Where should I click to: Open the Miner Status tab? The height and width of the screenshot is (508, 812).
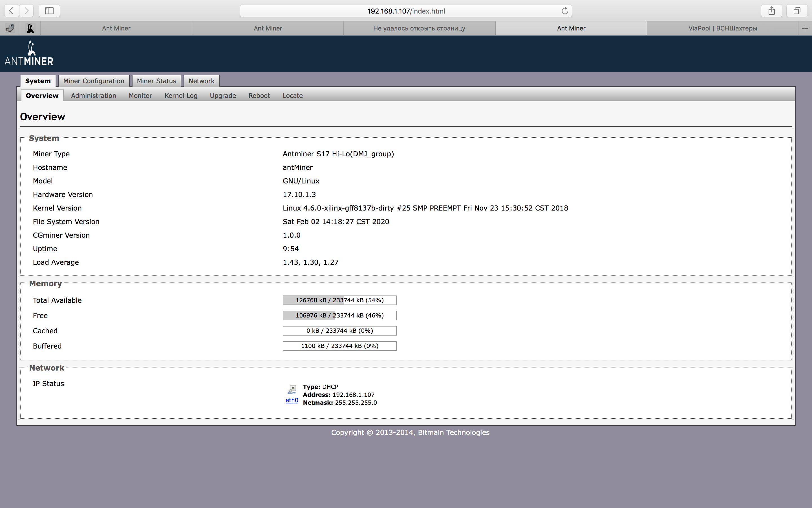[x=156, y=81]
